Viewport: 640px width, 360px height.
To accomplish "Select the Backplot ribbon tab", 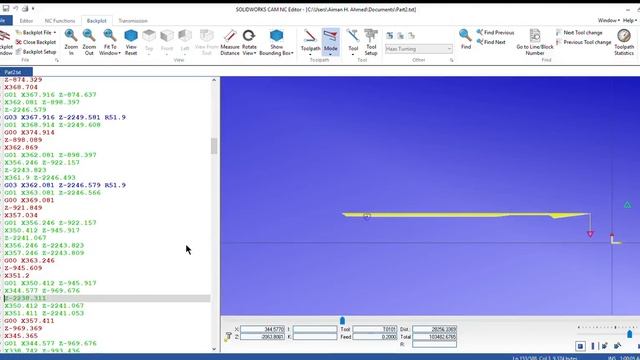I will [x=97, y=20].
